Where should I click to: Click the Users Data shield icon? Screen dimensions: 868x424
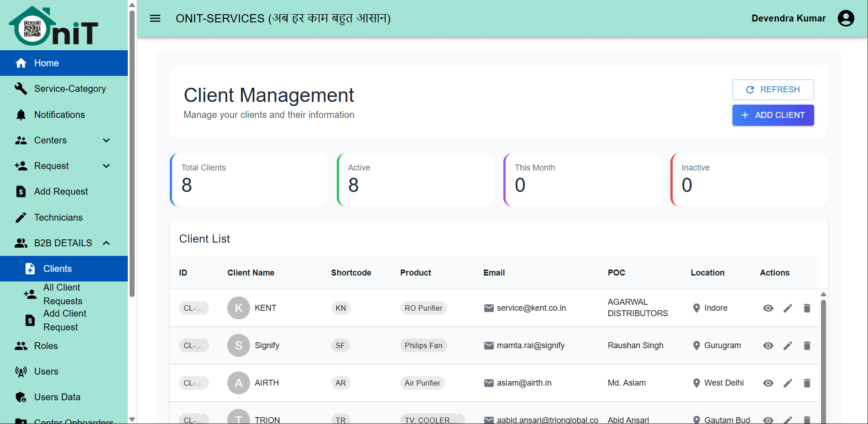click(21, 397)
